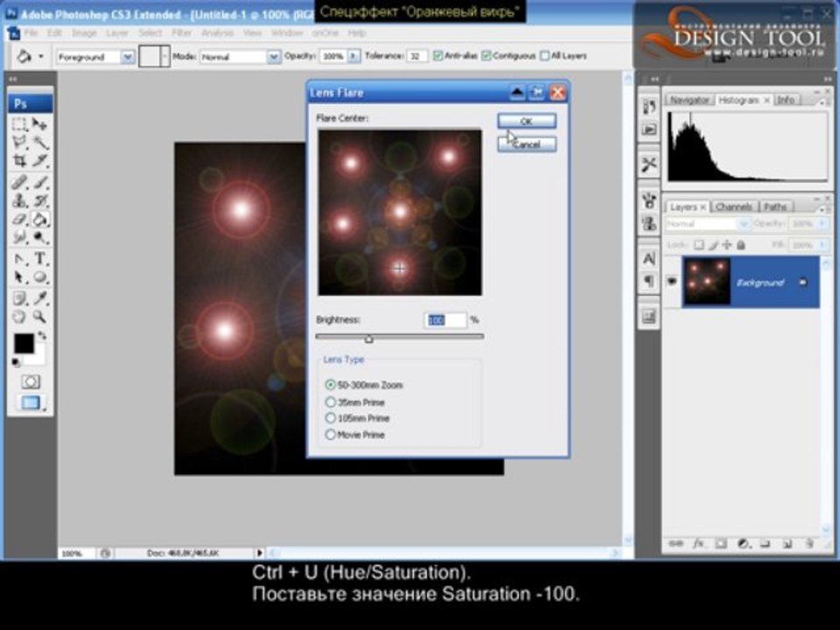Open Paragraph panel in dock

pos(648,280)
